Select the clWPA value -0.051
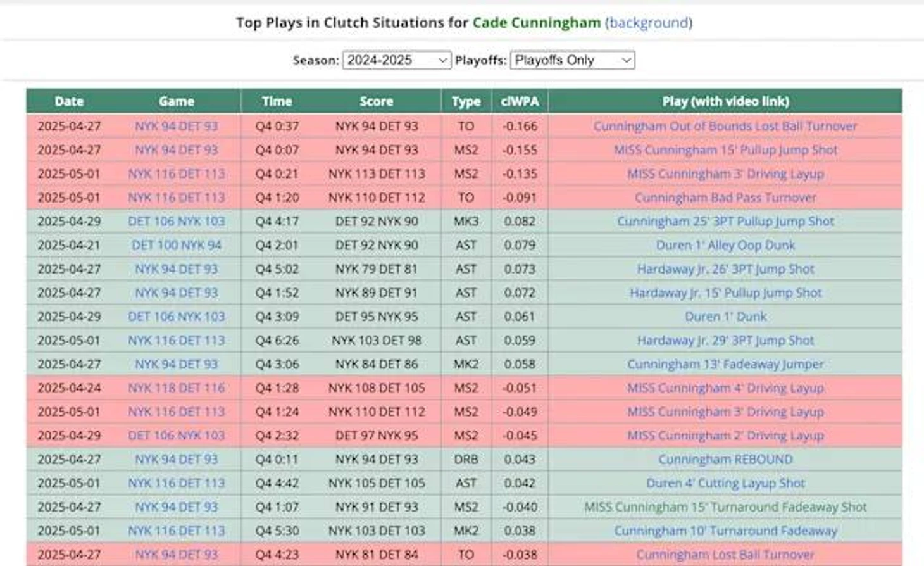Screen dimensions: 924x566 pos(520,388)
